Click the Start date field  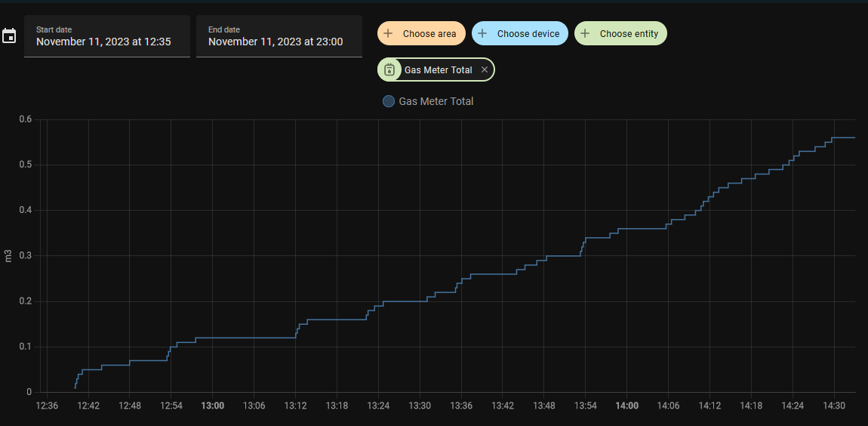coord(107,36)
